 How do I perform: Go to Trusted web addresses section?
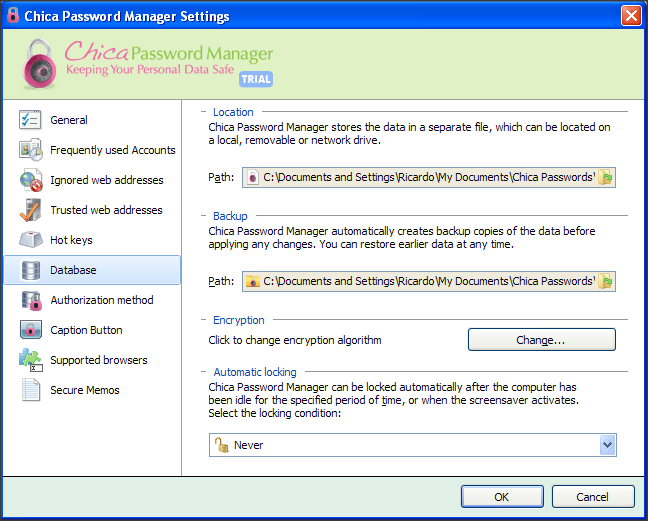click(92, 210)
